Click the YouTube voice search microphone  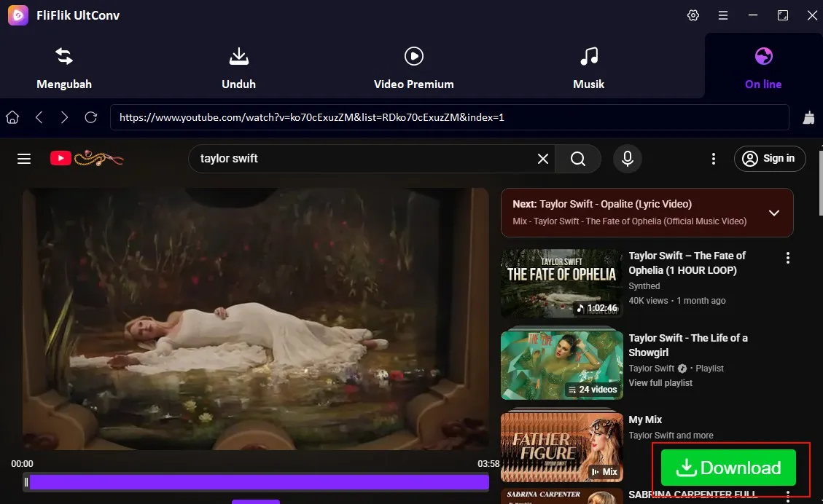click(627, 158)
